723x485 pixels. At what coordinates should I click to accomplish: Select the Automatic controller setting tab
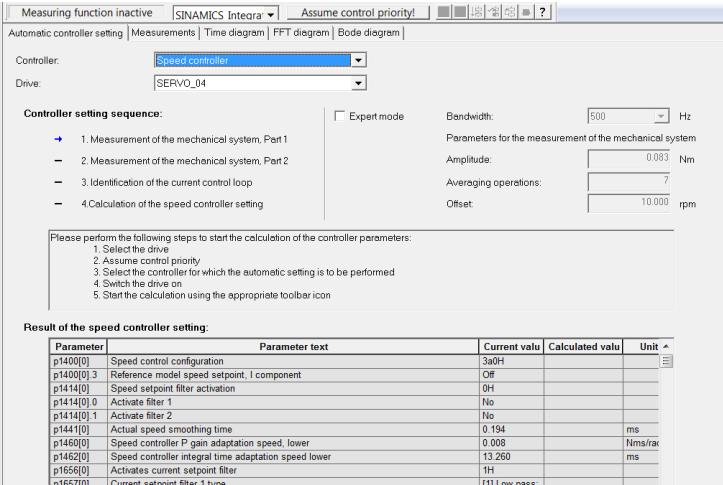65,33
